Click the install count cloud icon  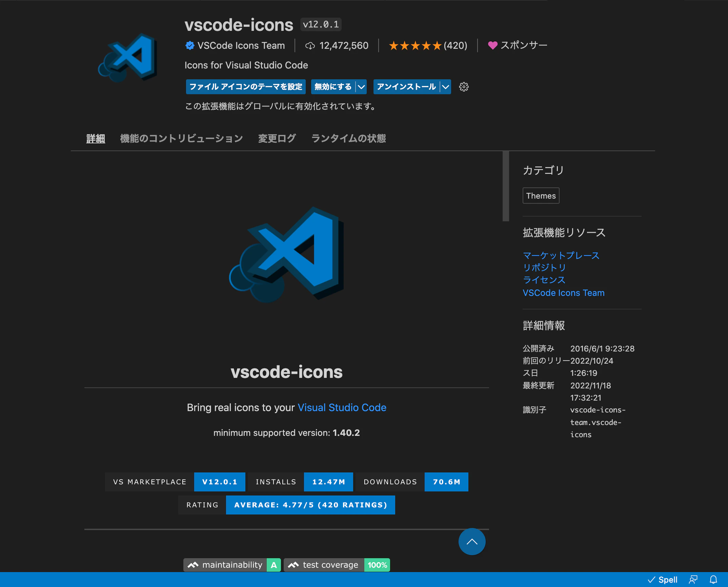click(x=310, y=46)
